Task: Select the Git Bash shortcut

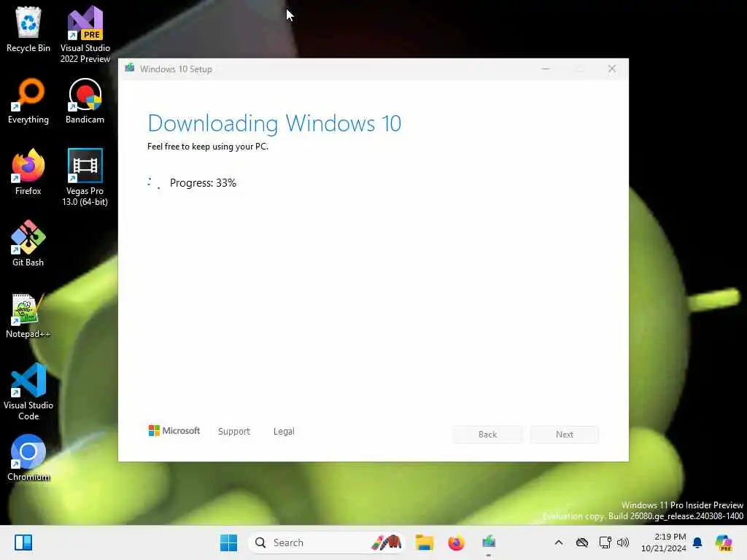Action: pos(28,244)
